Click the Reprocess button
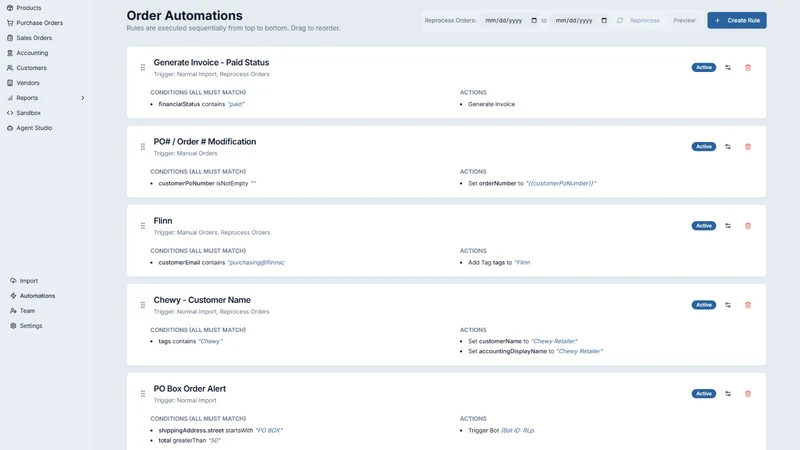The width and height of the screenshot is (800, 450). click(638, 20)
